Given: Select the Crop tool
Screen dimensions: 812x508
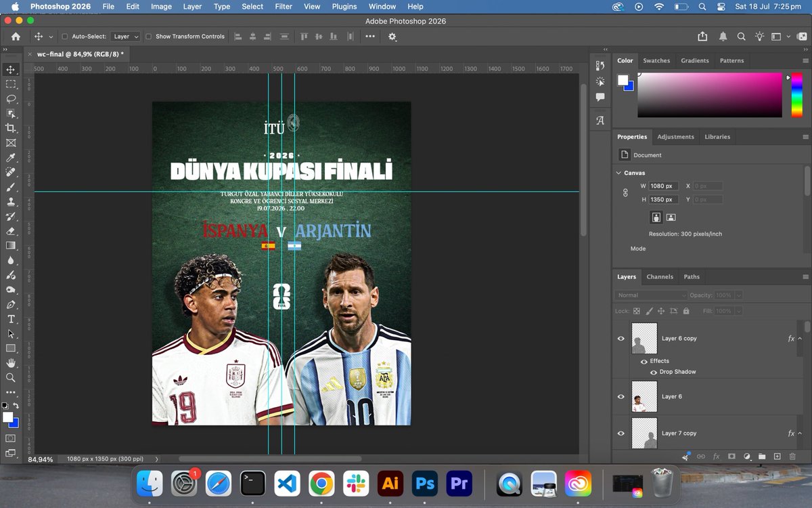Looking at the screenshot, I should (x=11, y=128).
